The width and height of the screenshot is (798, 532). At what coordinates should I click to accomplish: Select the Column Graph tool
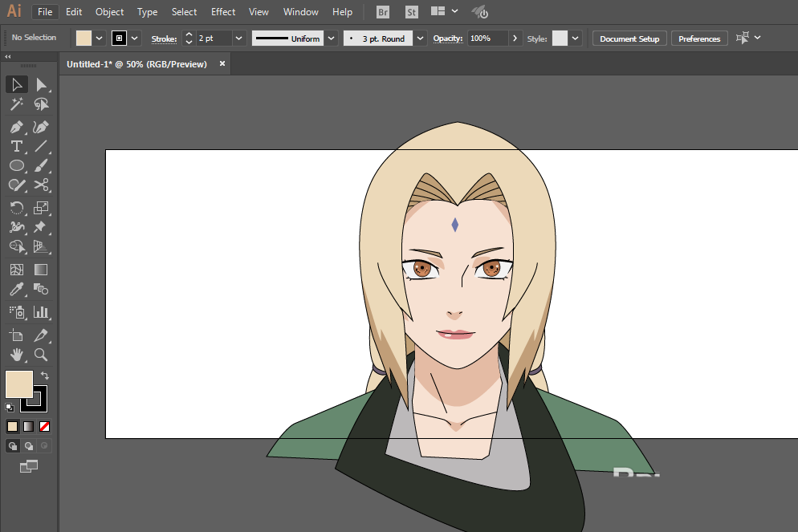click(x=41, y=312)
